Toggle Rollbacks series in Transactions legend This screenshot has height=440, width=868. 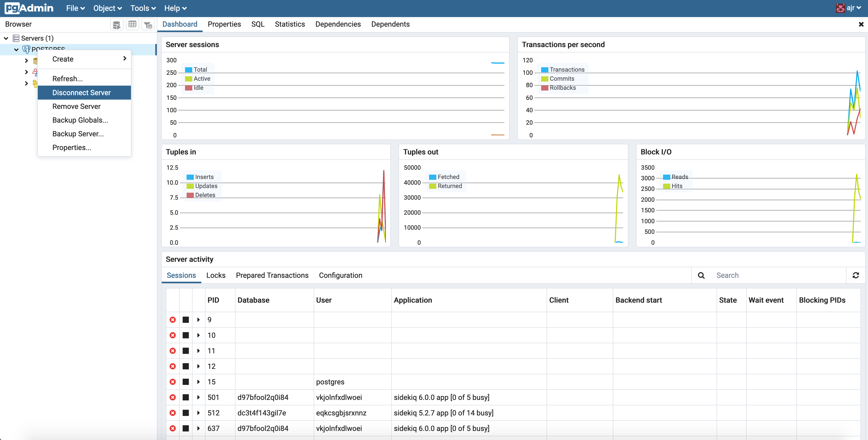(562, 88)
